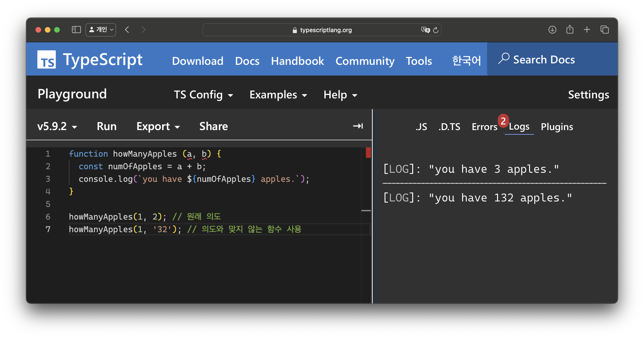Viewport: 644px width, 338px height.
Task: Open the Settings link
Action: point(588,95)
